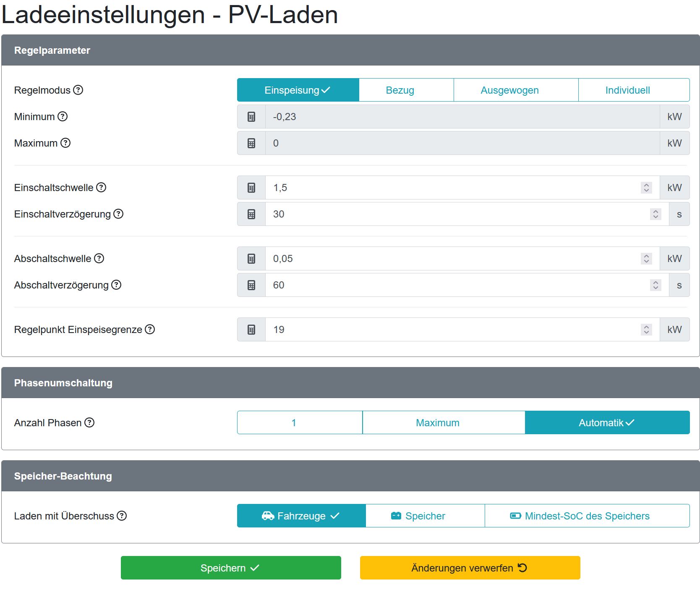Open help icon beside Einschaltschwelle
700x590 pixels.
(x=101, y=187)
